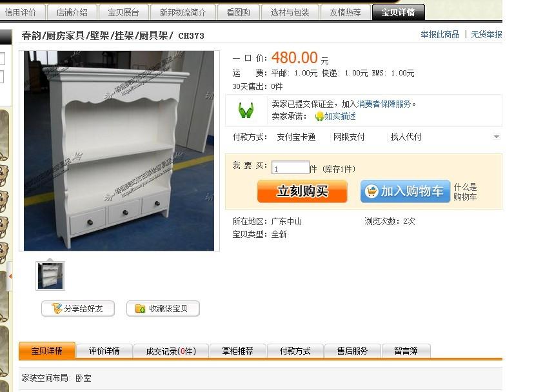This screenshot has height=392, width=534.
Task: Click the green hands consumer protection icon
Action: (x=246, y=110)
